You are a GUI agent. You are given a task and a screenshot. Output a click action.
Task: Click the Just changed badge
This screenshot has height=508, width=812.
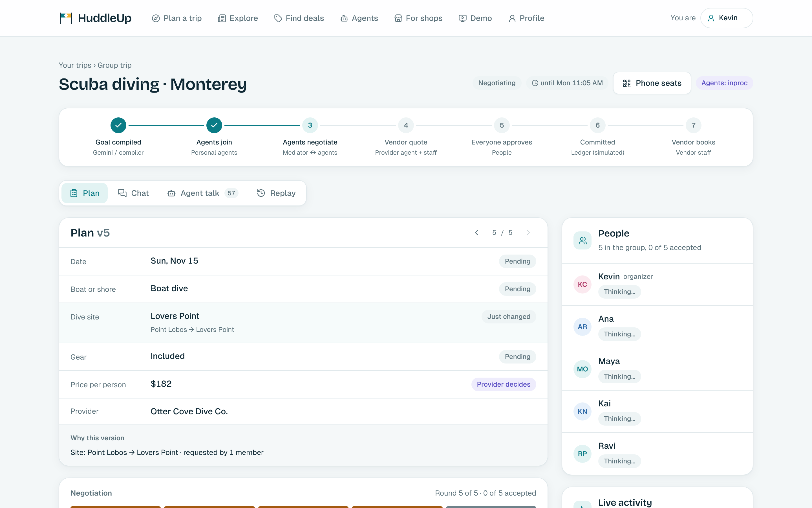click(509, 317)
